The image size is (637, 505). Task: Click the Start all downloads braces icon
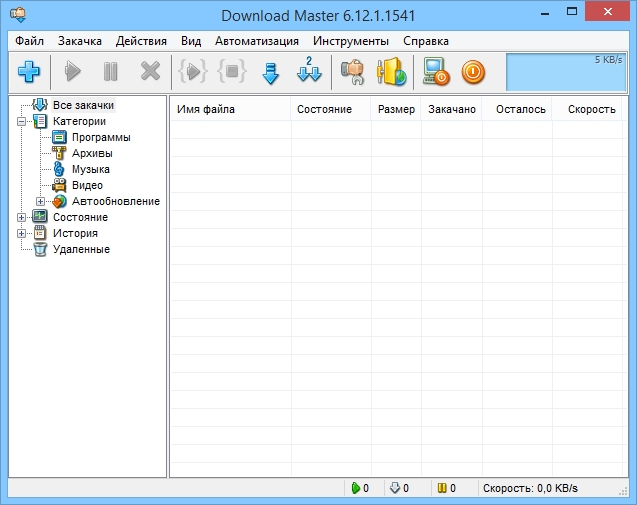(x=191, y=72)
